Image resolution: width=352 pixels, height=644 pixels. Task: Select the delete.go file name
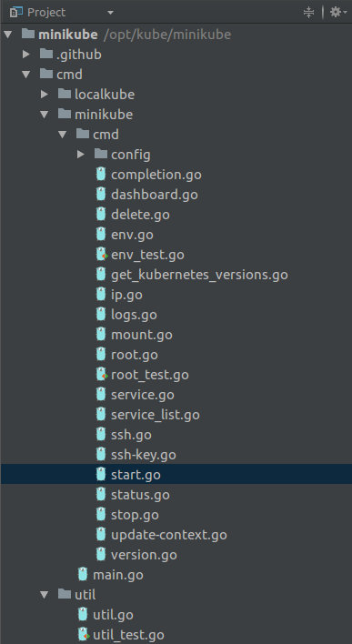tap(140, 215)
